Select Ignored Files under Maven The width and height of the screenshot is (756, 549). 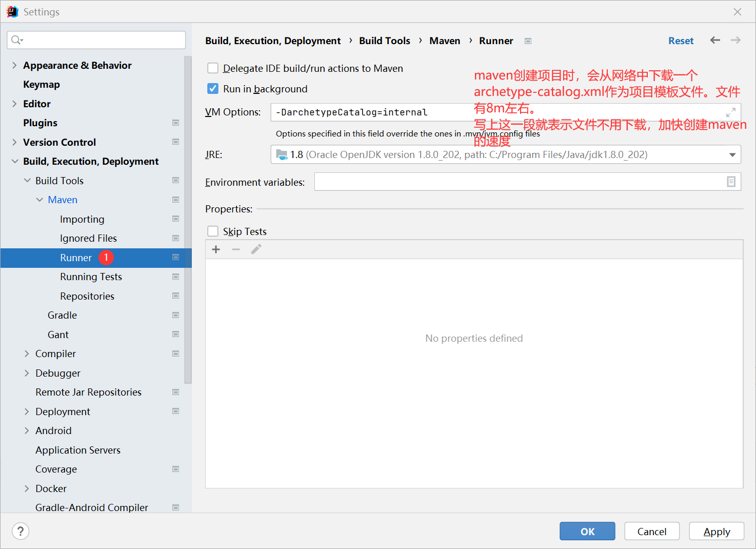pos(88,238)
